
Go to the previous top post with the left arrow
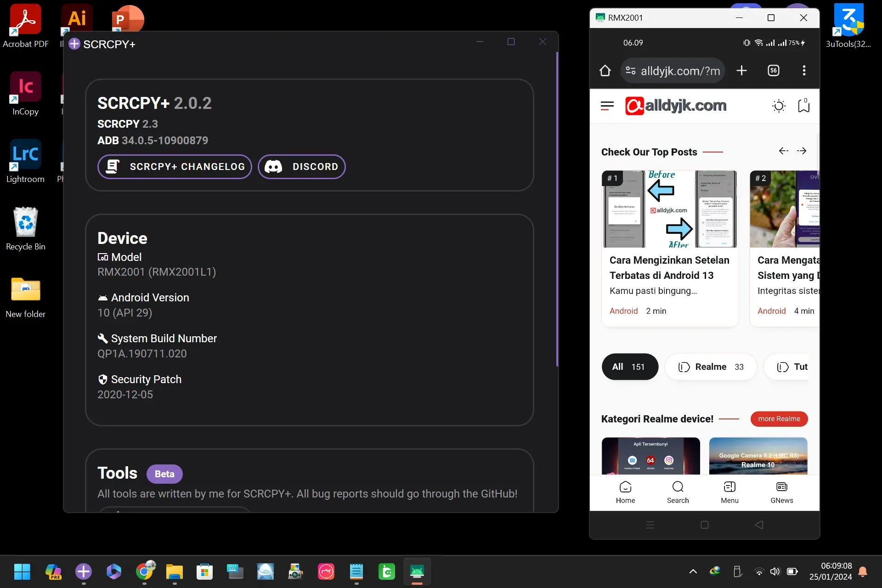pyautogui.click(x=784, y=151)
